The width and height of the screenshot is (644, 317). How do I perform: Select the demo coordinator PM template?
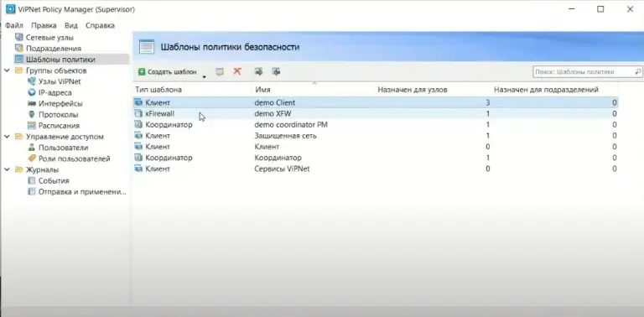[291, 124]
